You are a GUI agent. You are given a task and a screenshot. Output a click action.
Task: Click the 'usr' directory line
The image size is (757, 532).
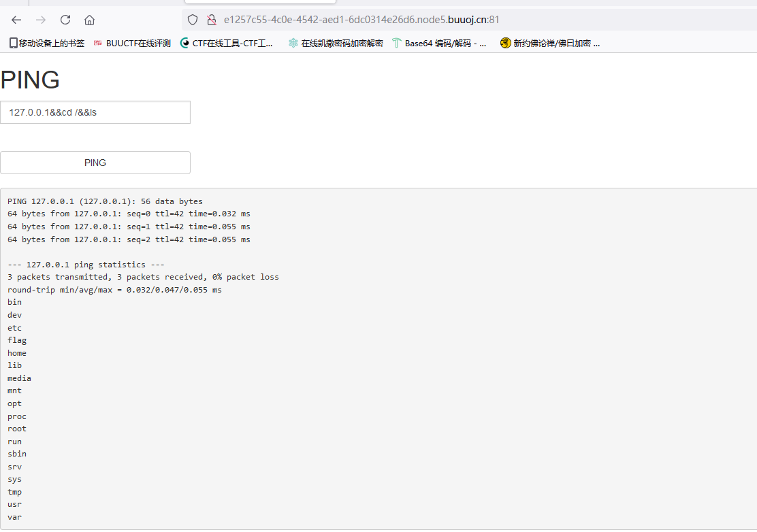pos(14,505)
